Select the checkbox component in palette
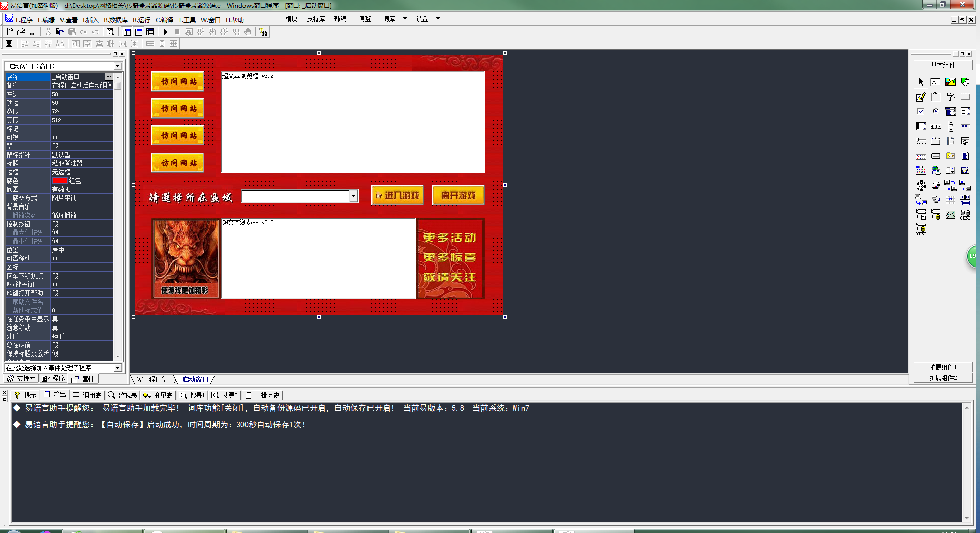 coord(921,111)
